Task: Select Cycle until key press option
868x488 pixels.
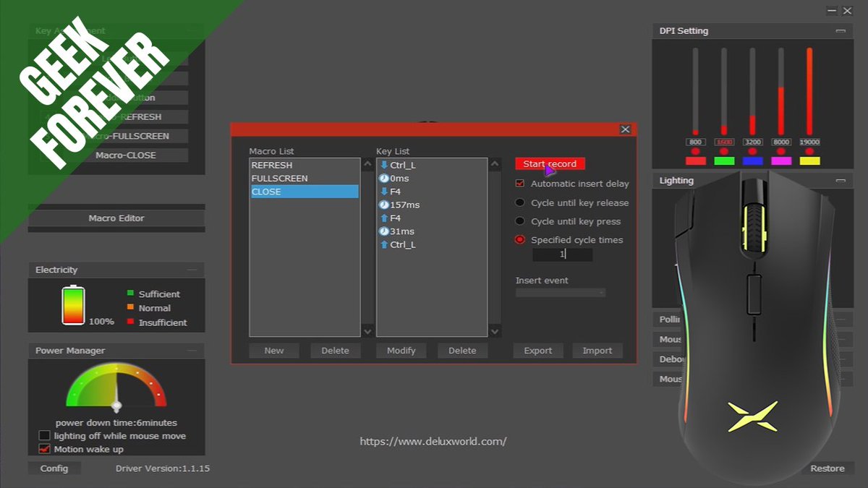Action: (520, 221)
